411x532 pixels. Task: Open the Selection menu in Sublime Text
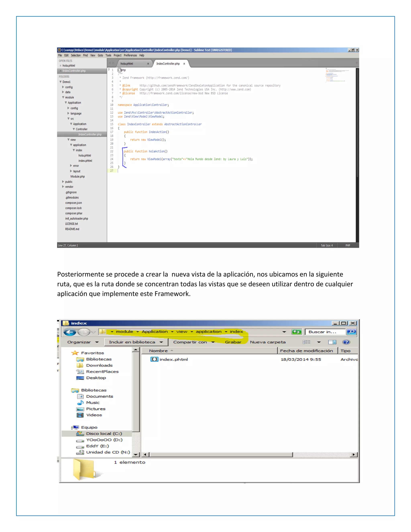[76, 55]
